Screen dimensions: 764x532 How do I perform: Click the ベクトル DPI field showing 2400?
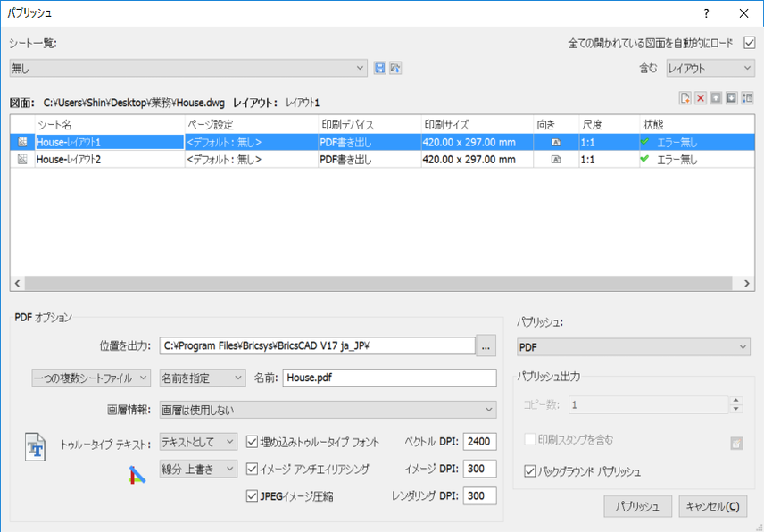coord(480,441)
